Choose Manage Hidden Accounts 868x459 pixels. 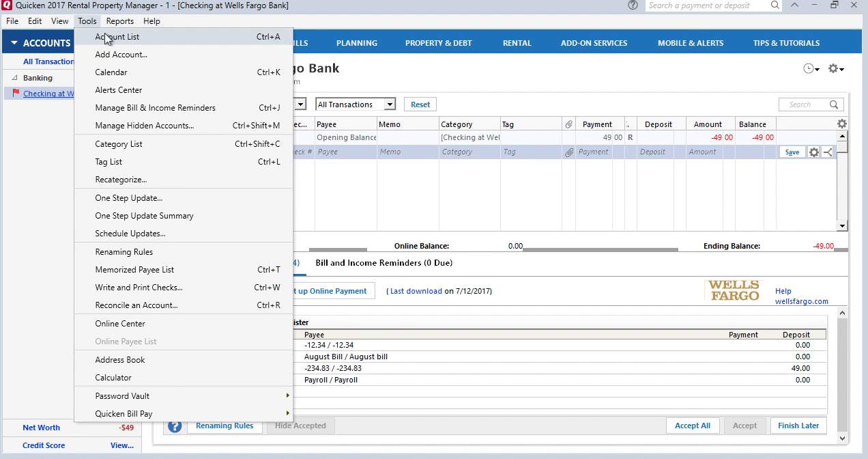[184, 126]
